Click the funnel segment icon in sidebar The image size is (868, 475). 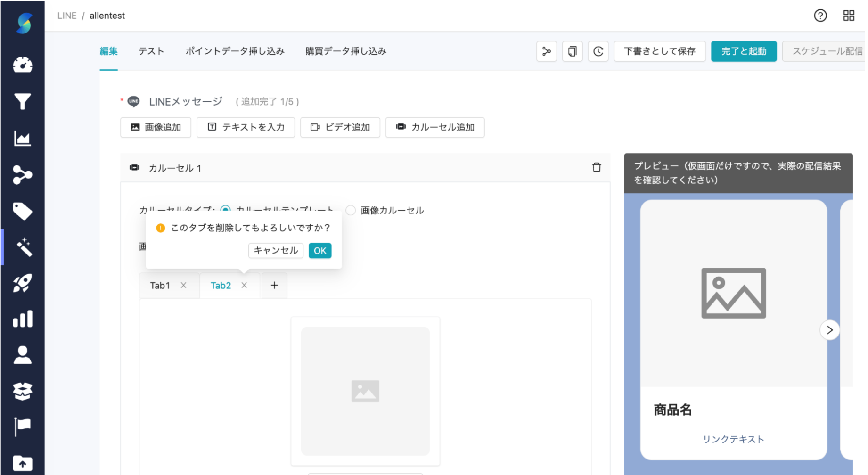(x=23, y=101)
